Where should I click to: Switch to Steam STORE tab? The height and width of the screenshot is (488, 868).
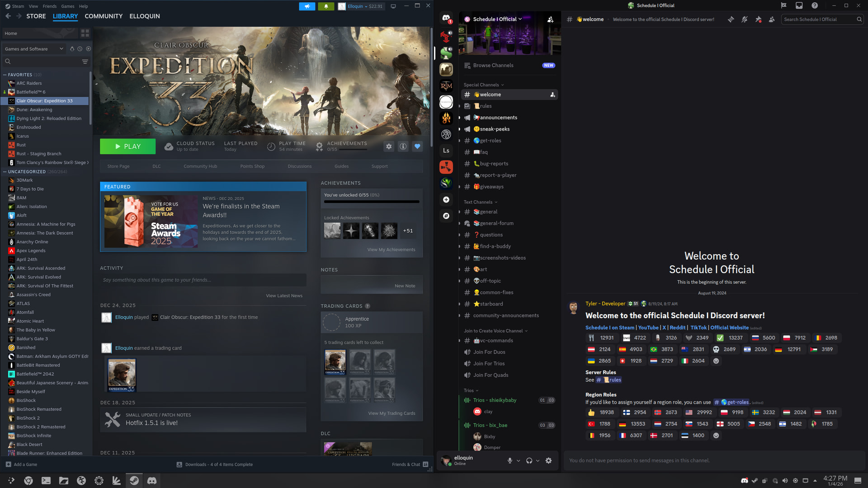(36, 16)
